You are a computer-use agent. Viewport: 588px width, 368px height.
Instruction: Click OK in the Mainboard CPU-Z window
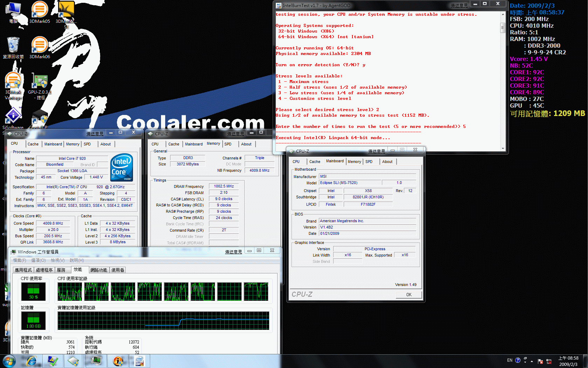[x=409, y=295]
